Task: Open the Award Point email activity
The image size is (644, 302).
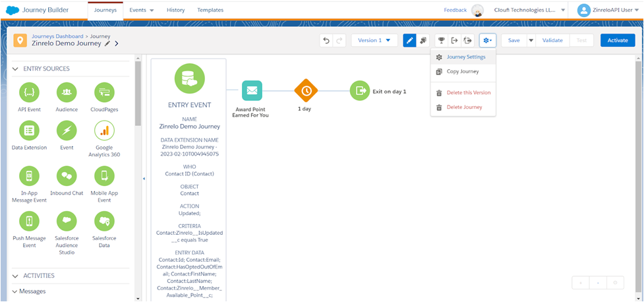Action: coord(252,90)
